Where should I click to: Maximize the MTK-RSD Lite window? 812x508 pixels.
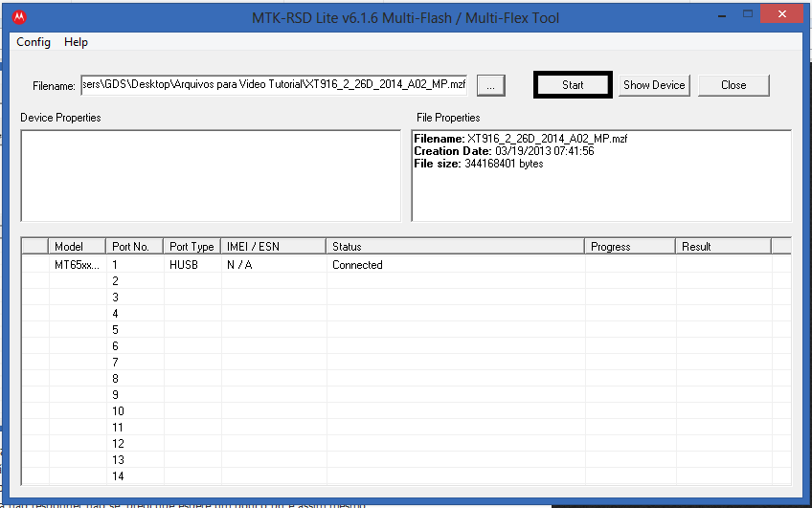point(747,14)
